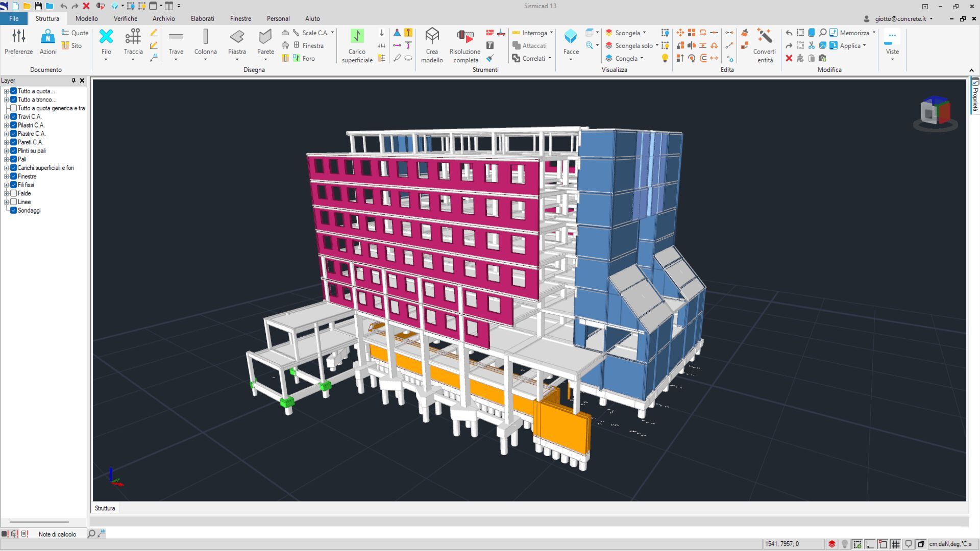Open the Azioni settings

click(x=48, y=37)
